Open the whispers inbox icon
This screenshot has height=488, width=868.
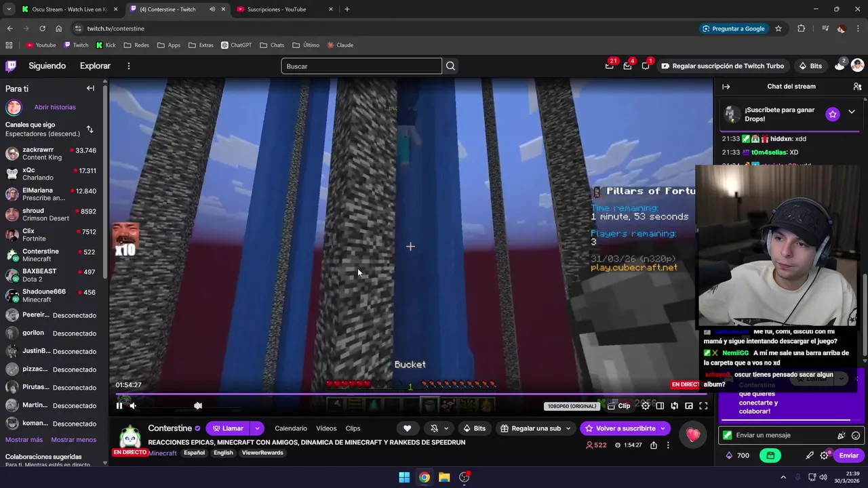pyautogui.click(x=627, y=66)
